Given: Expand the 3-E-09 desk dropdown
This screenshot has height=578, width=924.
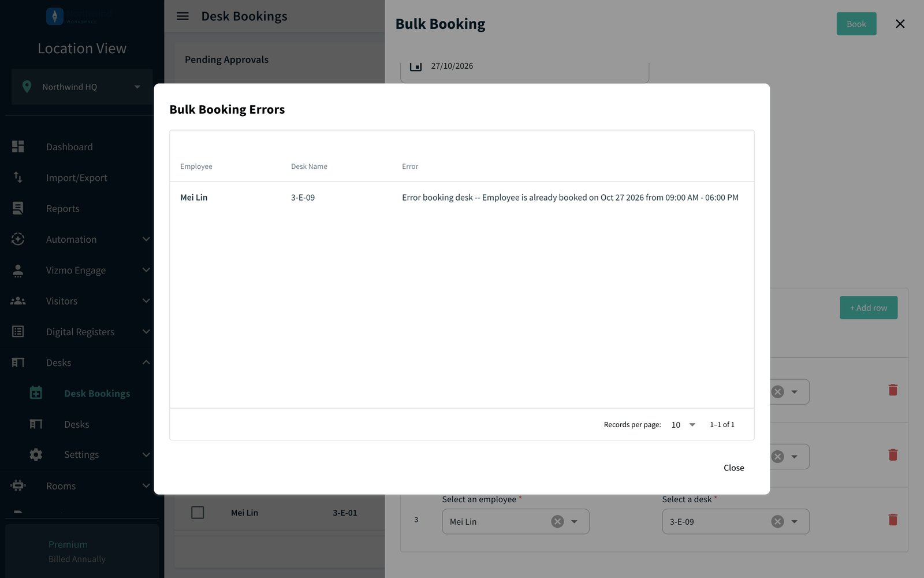Looking at the screenshot, I should click(795, 521).
